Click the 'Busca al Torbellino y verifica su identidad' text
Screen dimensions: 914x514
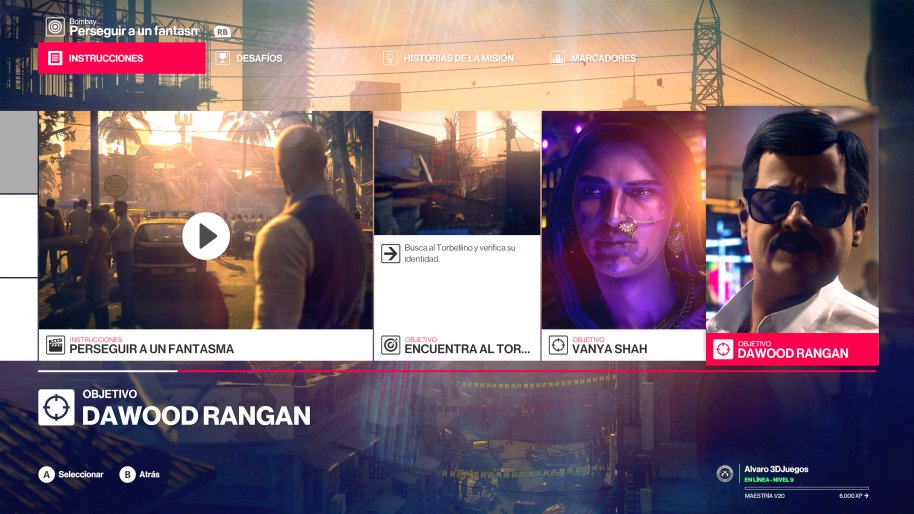pos(460,253)
